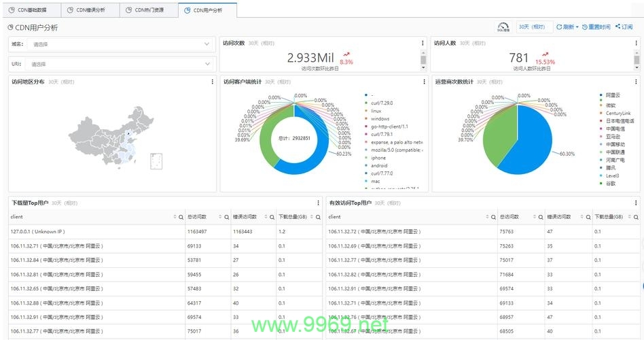
Task: Open the three-dot menu on 运营商次数统计 panel
Action: [634, 82]
